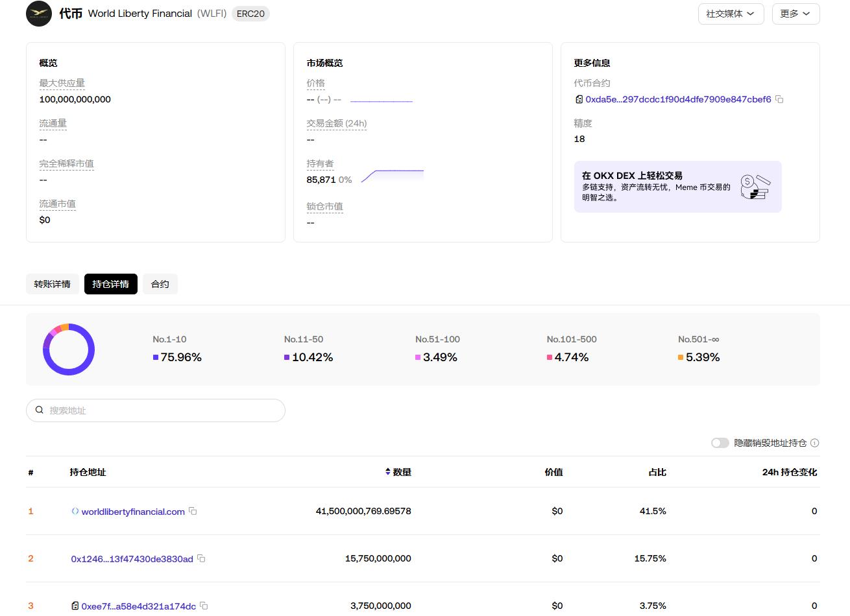Viewport: 850px width, 616px height.
Task: Open the token contract address link 0xda5e
Action: 678,99
